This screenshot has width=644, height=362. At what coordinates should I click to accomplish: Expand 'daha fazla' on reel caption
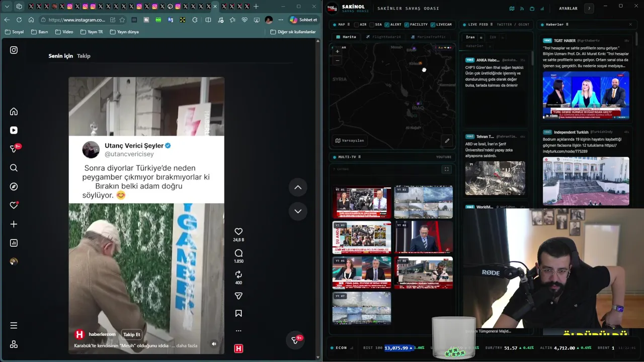pos(187,345)
